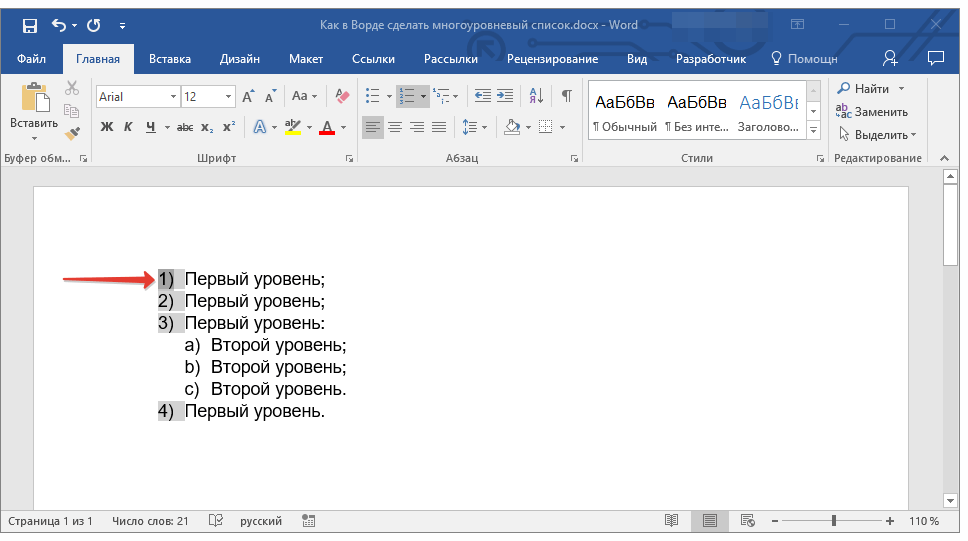Click the bulleted list icon
This screenshot has height=541, width=968.
point(373,96)
